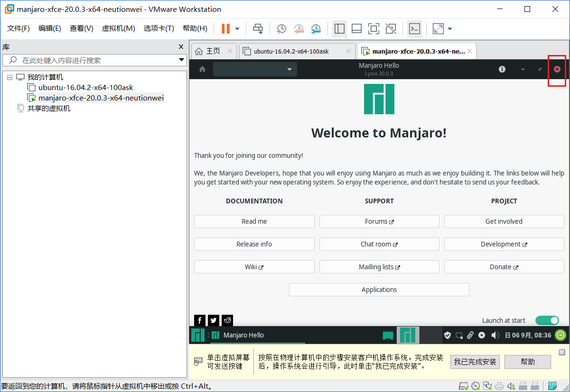Viewport: 570px width, 392px height.
Task: Close the 主页 tab
Action: point(230,51)
